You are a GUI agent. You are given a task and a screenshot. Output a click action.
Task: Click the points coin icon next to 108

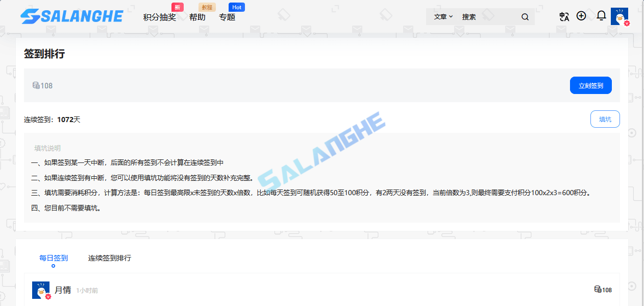36,85
